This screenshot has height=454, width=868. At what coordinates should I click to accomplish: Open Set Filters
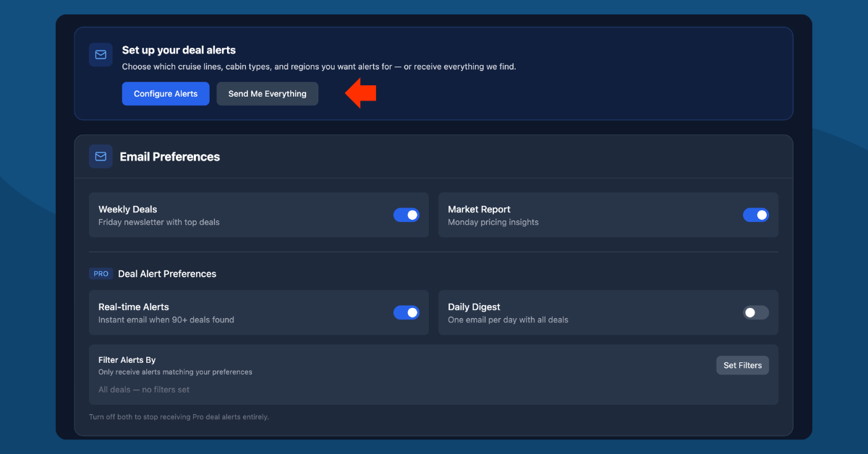tap(742, 365)
